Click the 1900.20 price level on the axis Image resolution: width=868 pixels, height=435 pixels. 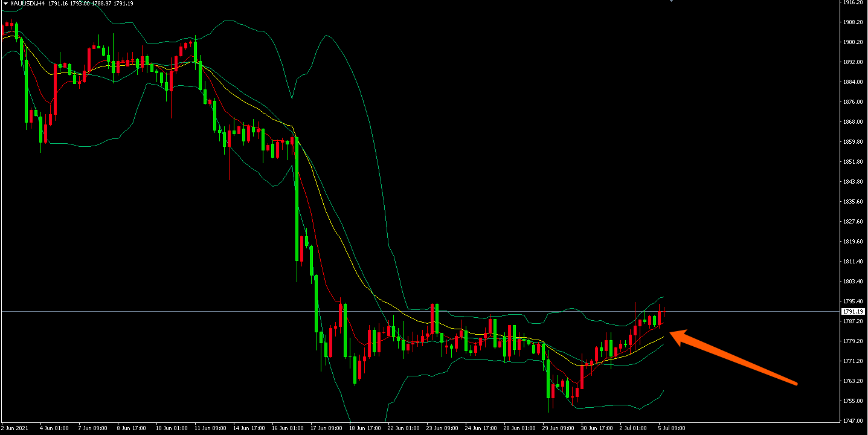(854, 42)
